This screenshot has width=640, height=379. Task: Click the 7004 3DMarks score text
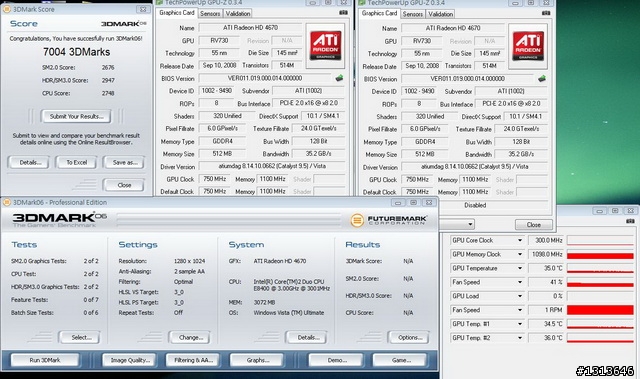(76, 52)
